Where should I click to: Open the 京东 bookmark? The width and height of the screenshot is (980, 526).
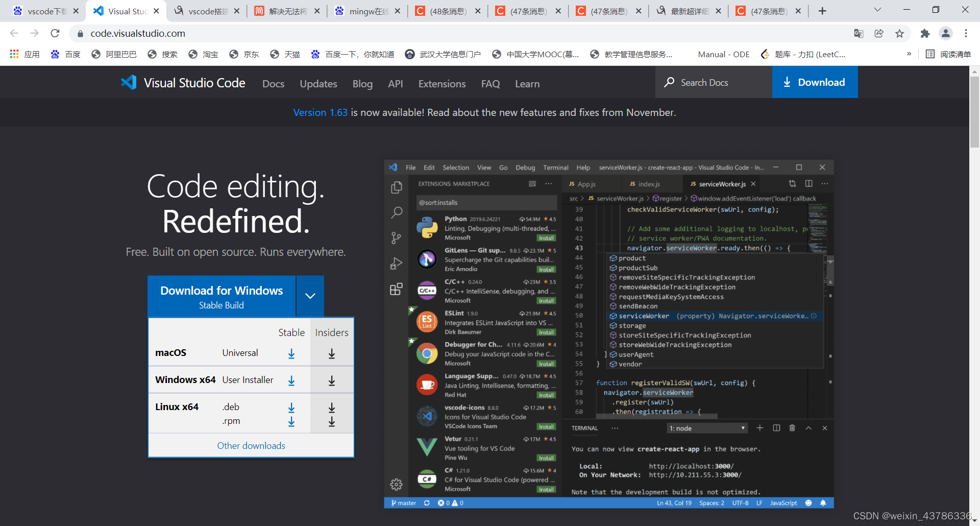(244, 54)
